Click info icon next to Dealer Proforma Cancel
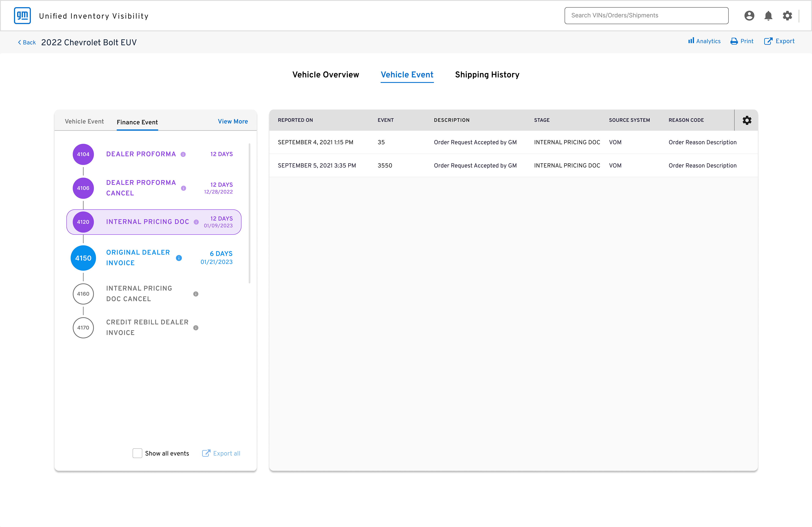 (x=184, y=188)
